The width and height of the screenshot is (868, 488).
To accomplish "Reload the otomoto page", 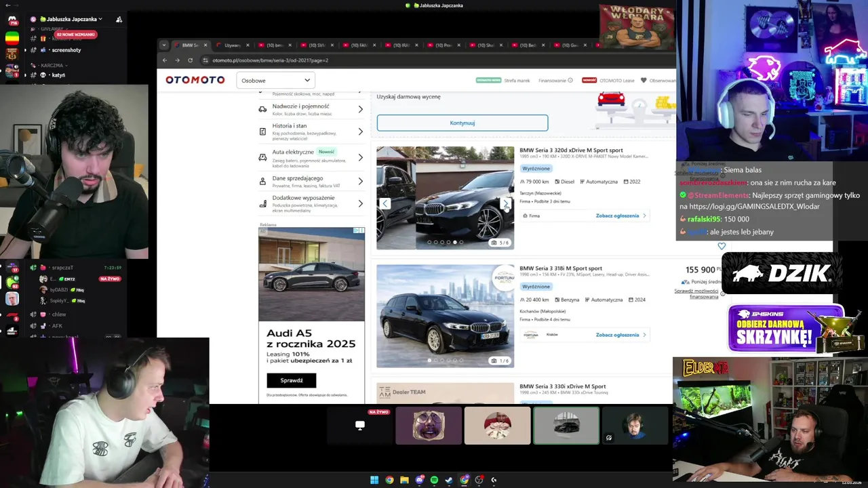I will [x=190, y=60].
